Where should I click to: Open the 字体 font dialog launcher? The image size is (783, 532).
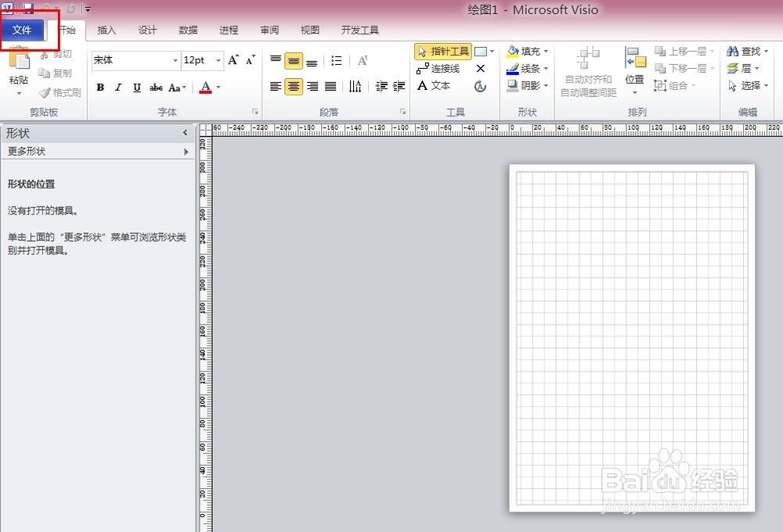pos(254,112)
